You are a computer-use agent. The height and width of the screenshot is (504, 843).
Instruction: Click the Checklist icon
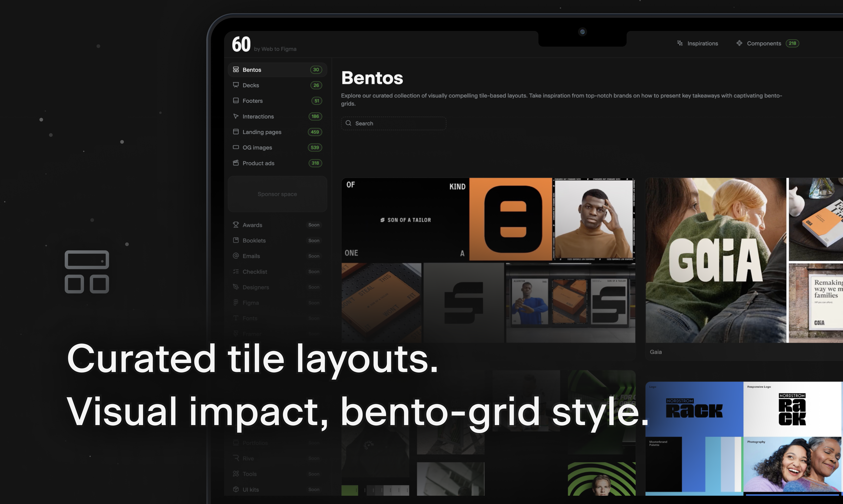point(236,271)
